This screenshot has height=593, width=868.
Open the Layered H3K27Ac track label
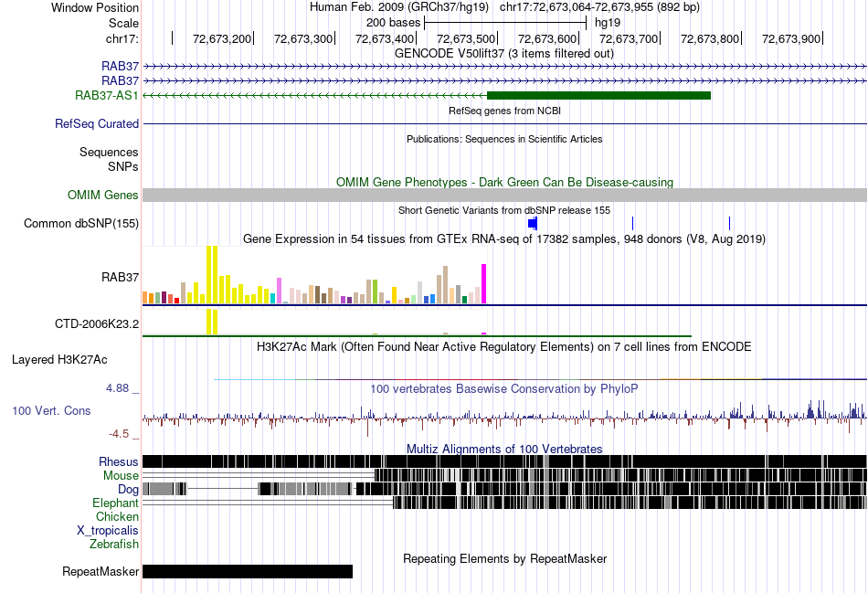coord(59,359)
